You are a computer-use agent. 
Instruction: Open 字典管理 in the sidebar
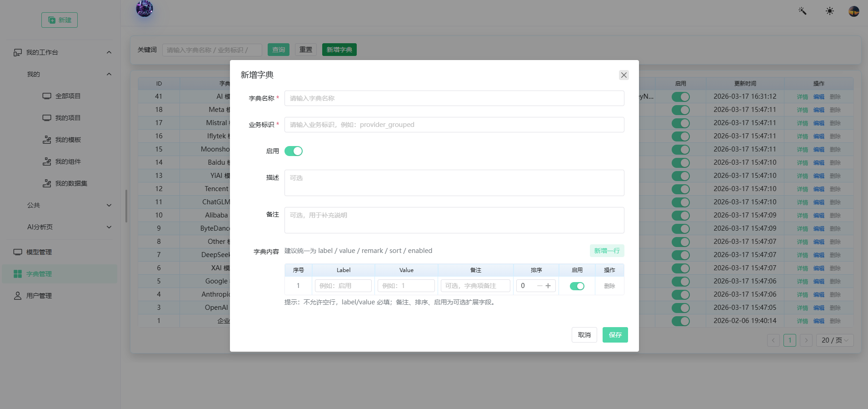point(60,274)
